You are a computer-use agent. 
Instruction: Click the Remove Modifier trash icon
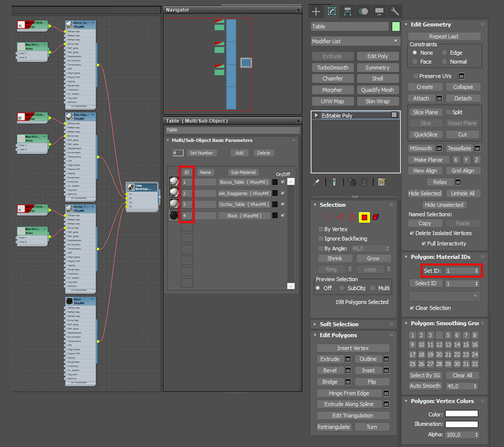click(x=364, y=182)
